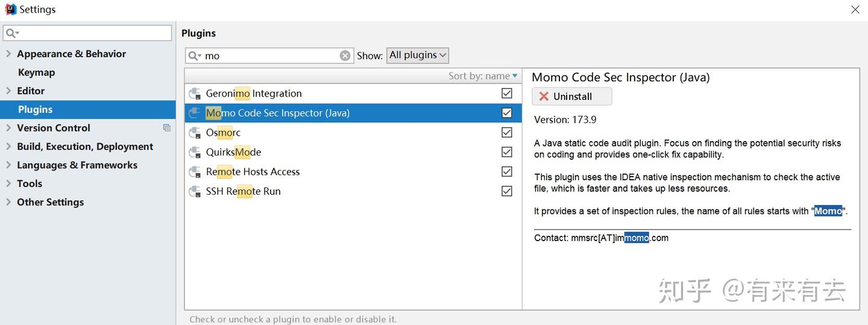Screen dimensions: 868x325
Task: Click the SSH Remote Run plugin icon
Action: click(x=195, y=191)
